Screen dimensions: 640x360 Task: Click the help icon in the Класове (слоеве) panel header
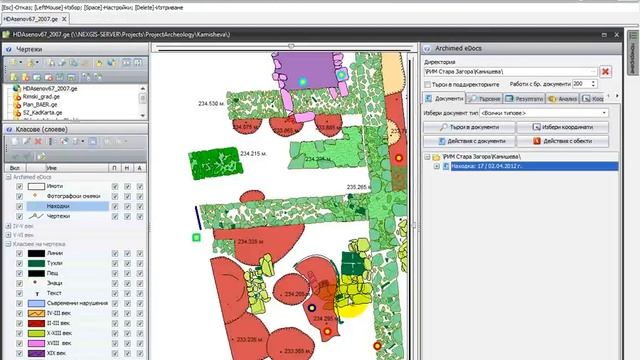click(9, 129)
